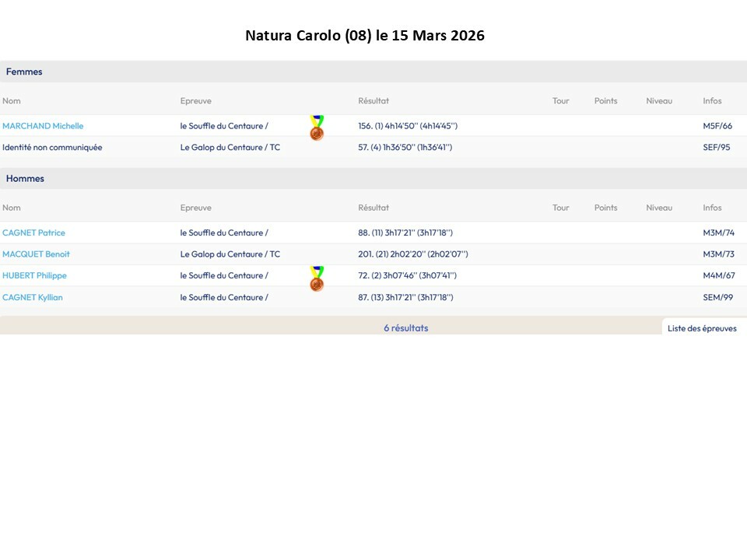Image resolution: width=747 pixels, height=560 pixels.
Task: Open MARCHAND Michelle's athlete profile
Action: click(43, 126)
